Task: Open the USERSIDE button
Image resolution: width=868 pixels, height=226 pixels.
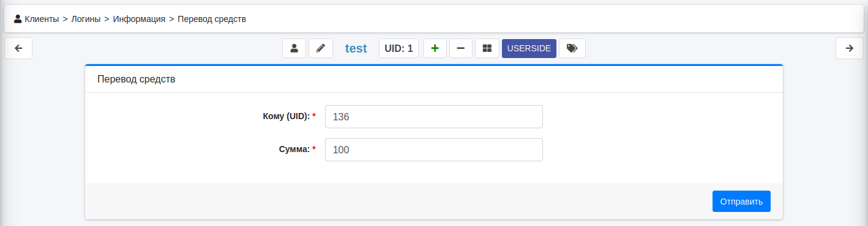Action: [529, 48]
